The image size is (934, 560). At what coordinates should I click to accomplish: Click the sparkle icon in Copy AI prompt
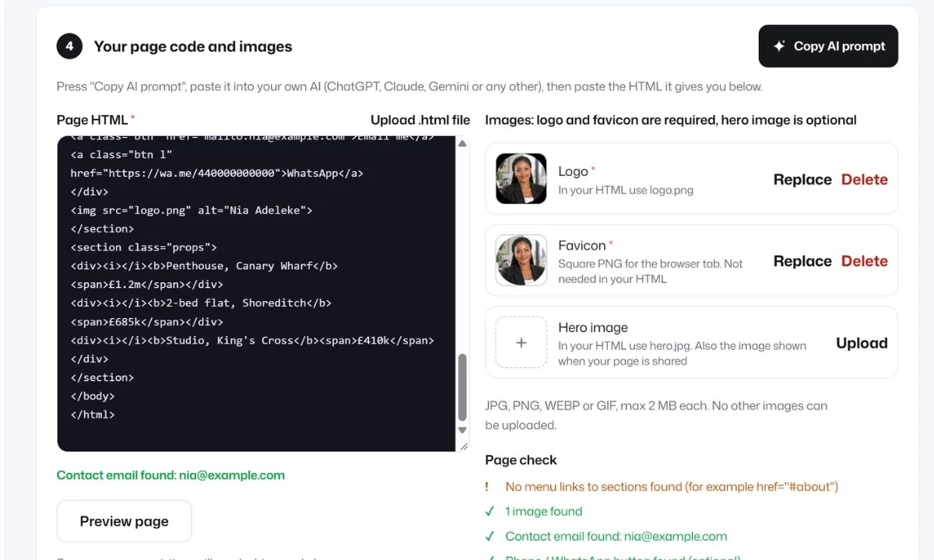pos(779,46)
